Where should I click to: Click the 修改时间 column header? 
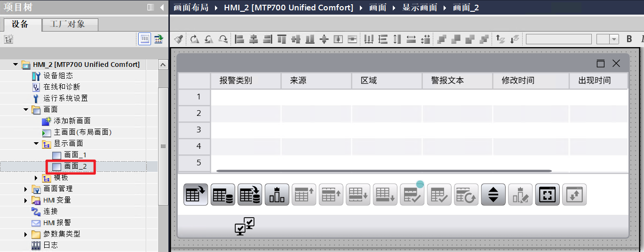[x=531, y=81]
